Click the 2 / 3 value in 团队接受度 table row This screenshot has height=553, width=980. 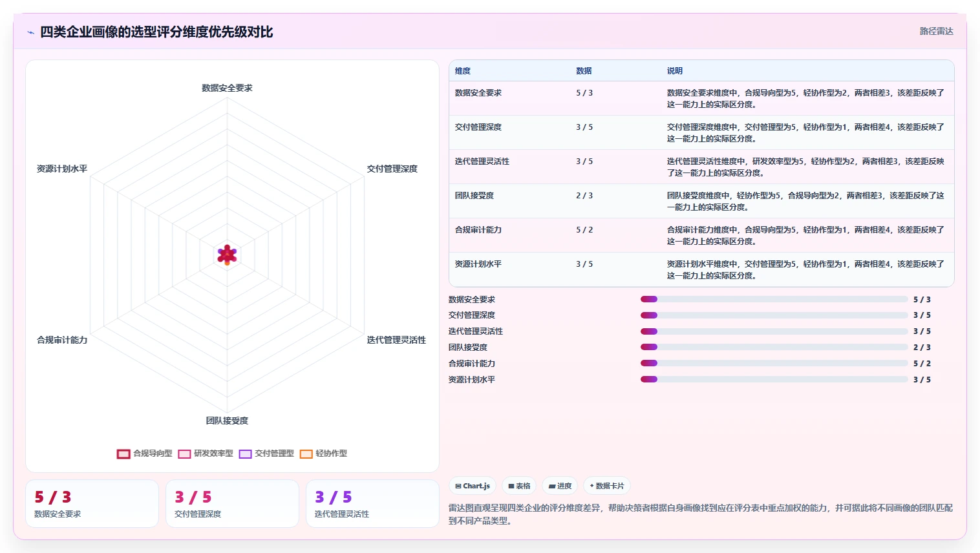pos(584,196)
